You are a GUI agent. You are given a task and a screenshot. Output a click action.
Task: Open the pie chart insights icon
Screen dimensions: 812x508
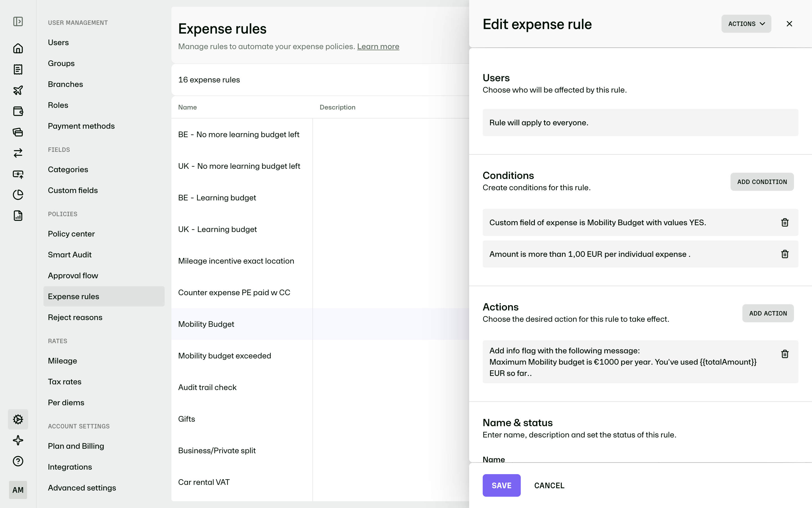[x=18, y=195]
